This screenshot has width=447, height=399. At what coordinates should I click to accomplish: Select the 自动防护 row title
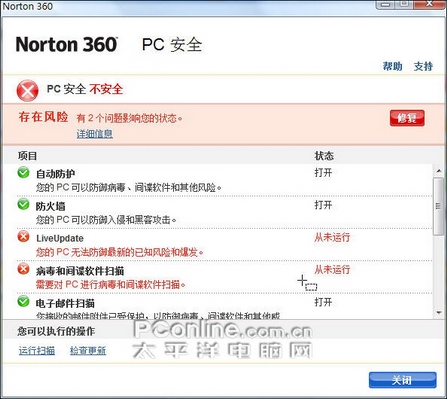[x=56, y=174]
